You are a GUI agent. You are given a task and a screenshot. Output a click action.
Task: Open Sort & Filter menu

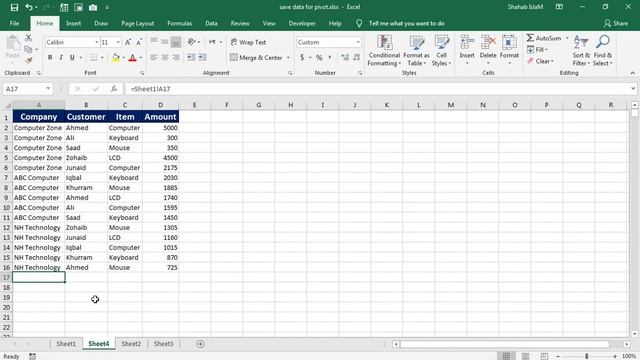pyautogui.click(x=581, y=50)
